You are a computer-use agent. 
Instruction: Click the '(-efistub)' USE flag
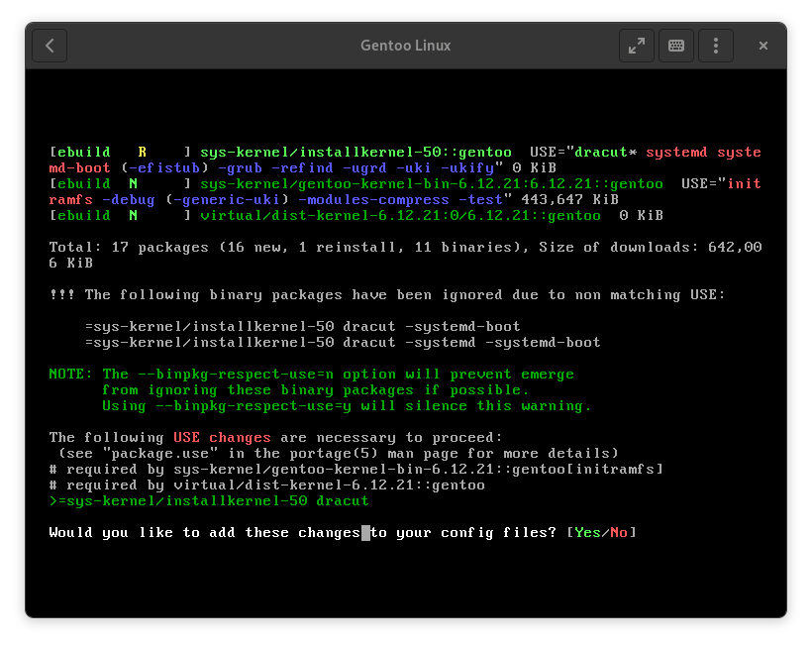click(164, 167)
